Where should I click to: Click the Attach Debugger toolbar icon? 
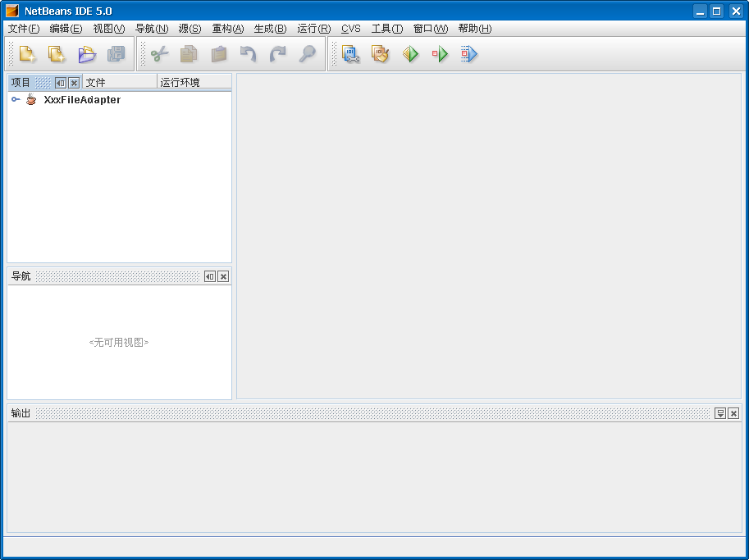pos(469,54)
